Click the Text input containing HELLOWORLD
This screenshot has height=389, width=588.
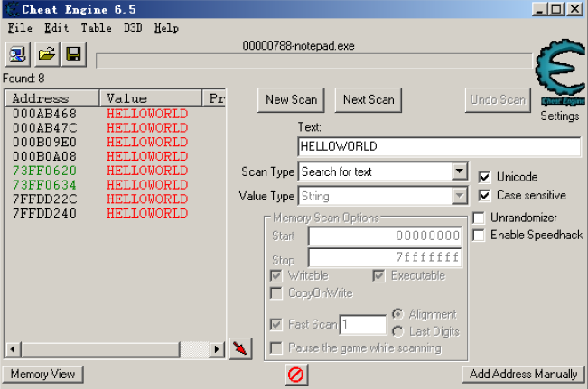tap(439, 146)
